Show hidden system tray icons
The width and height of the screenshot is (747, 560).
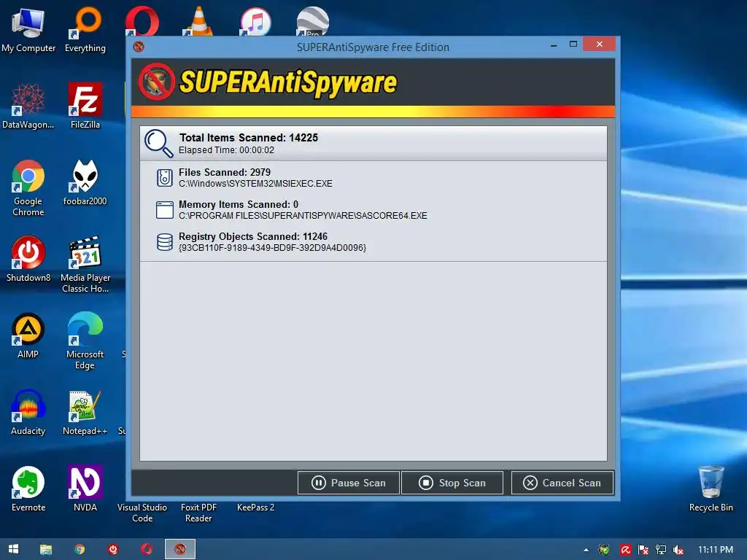(x=586, y=550)
